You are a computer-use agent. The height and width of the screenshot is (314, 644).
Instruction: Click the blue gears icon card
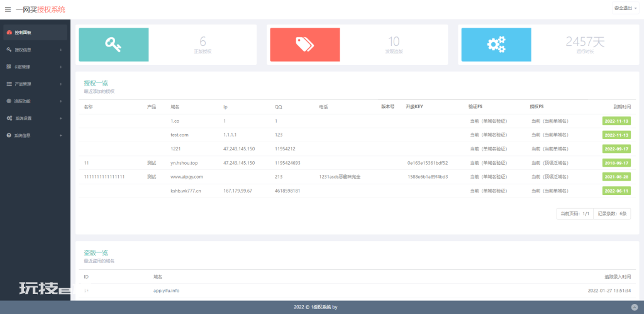tap(496, 45)
